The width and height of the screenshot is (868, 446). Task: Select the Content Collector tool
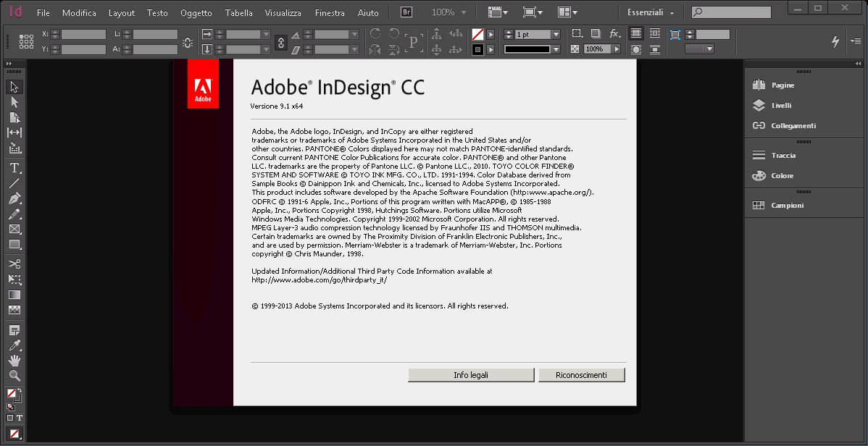[x=14, y=148]
